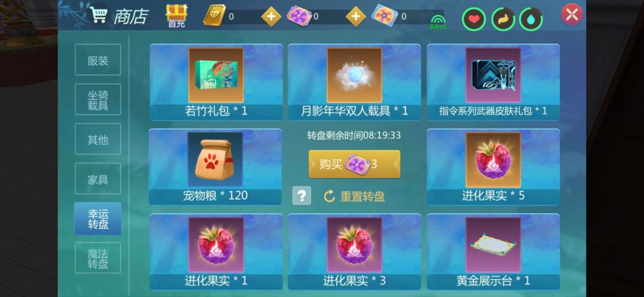The width and height of the screenshot is (644, 297).
Task: Open the 首充 treasure chest icon
Action: 177,15
